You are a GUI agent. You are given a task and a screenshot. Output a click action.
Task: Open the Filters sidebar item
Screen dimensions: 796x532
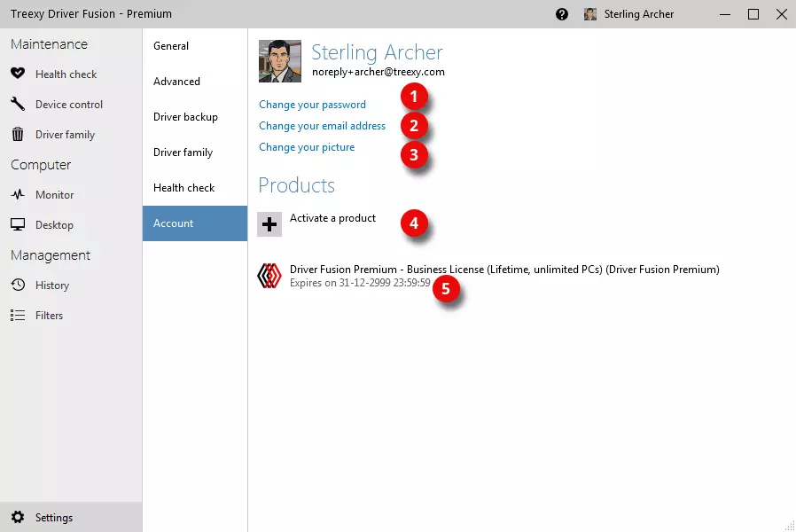[x=71, y=316]
